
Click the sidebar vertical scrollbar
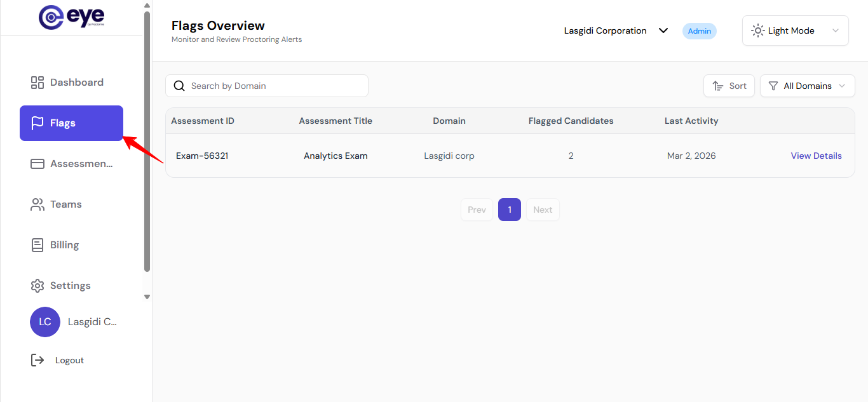pos(147,141)
